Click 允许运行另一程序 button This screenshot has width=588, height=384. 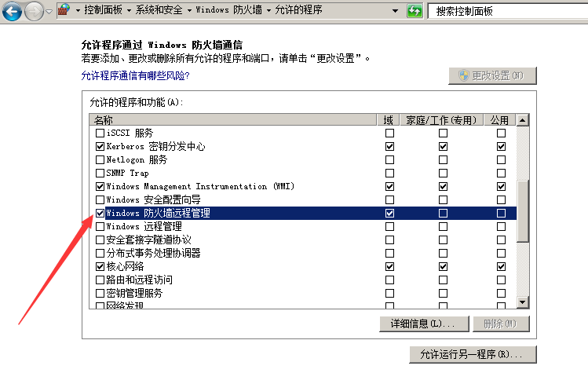coord(472,355)
